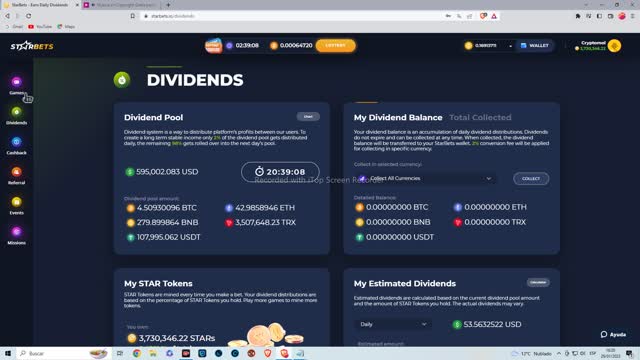Open the Cashback sidebar icon
Viewport: 640px width, 360px height.
pos(16,142)
